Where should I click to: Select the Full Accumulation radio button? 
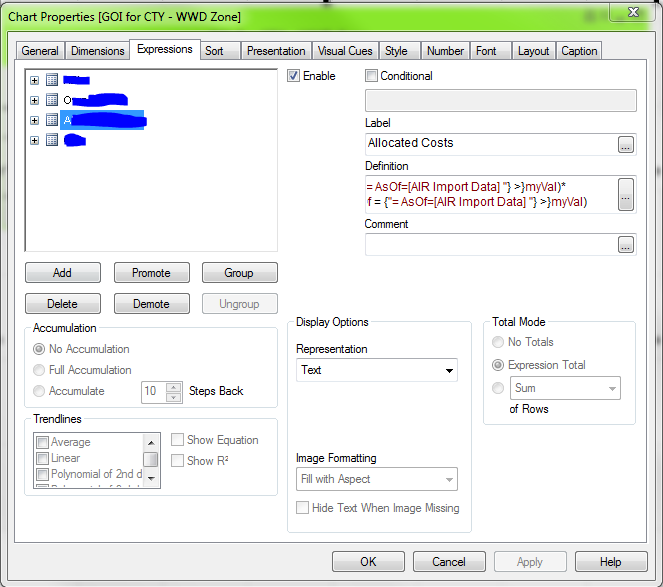tap(39, 370)
